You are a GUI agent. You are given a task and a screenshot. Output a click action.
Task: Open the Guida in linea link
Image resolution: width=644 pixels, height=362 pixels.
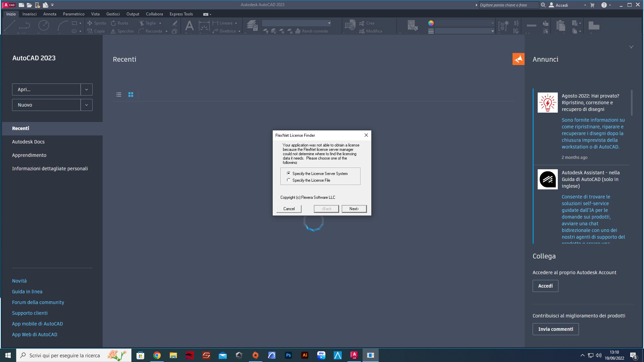(27, 292)
